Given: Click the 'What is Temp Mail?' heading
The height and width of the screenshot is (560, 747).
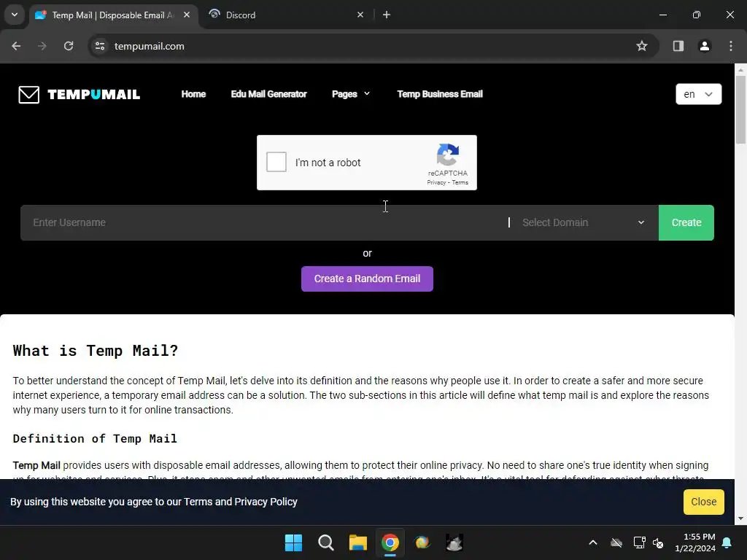Looking at the screenshot, I should click(96, 351).
